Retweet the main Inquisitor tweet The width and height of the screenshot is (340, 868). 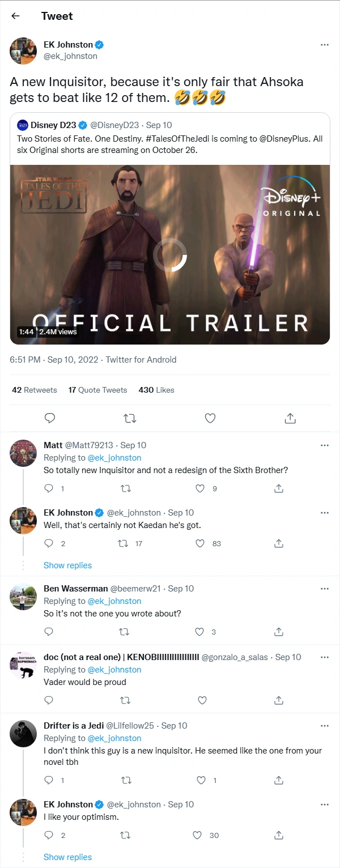coord(130,418)
